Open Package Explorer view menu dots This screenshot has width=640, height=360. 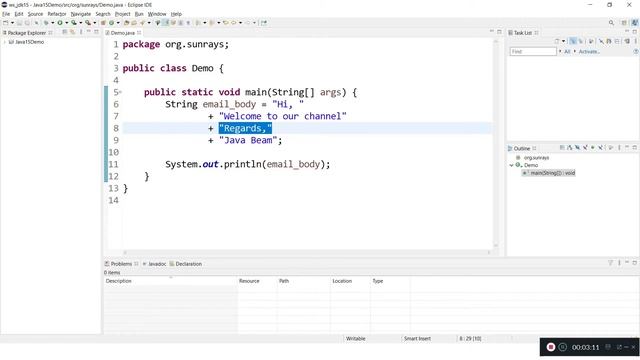pos(81,32)
